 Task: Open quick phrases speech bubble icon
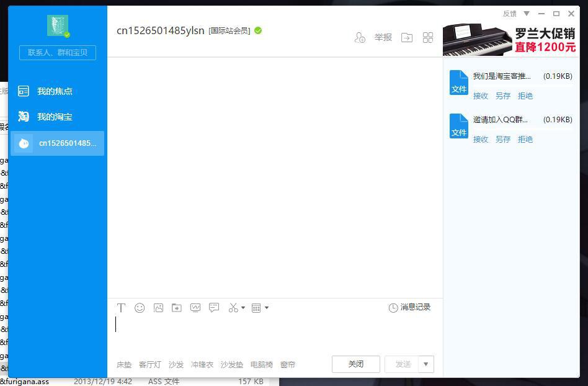pyautogui.click(x=214, y=308)
